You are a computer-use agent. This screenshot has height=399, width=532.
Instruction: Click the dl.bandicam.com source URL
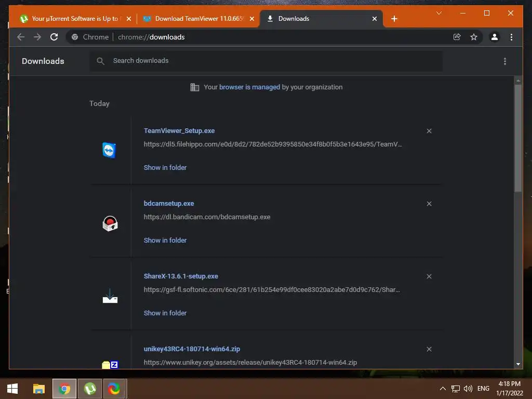pos(207,217)
